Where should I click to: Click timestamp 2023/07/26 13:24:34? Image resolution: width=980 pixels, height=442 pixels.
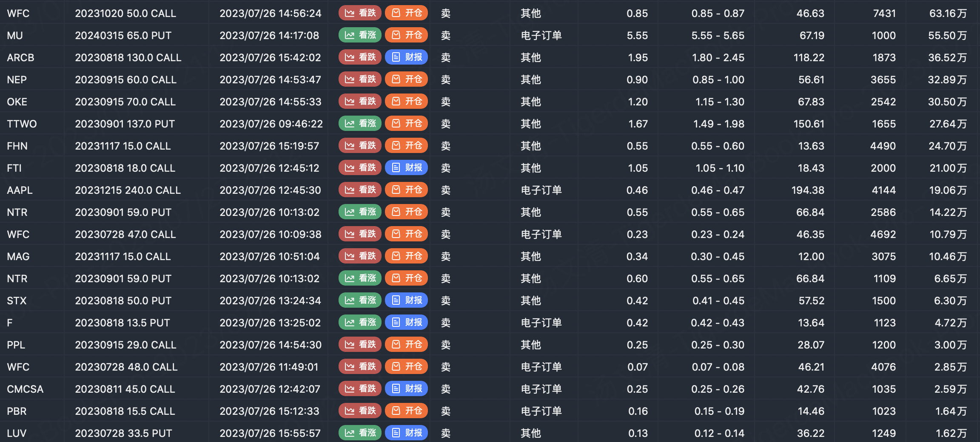270,301
